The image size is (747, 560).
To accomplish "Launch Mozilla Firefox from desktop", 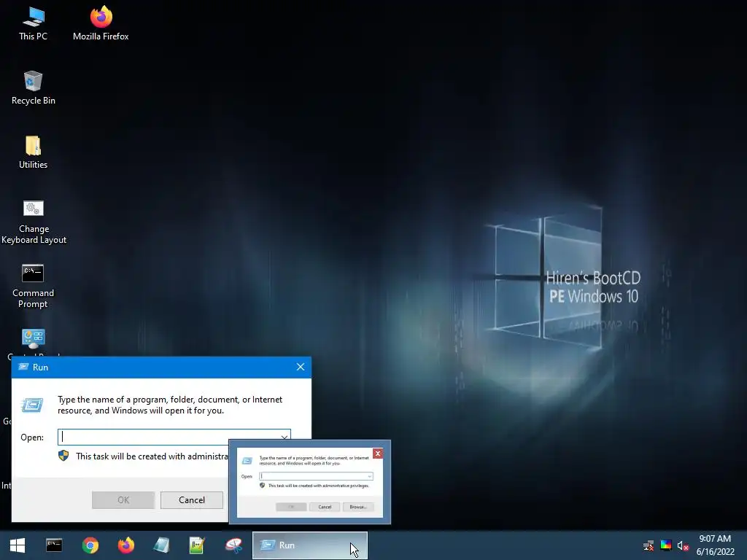I will tap(101, 24).
